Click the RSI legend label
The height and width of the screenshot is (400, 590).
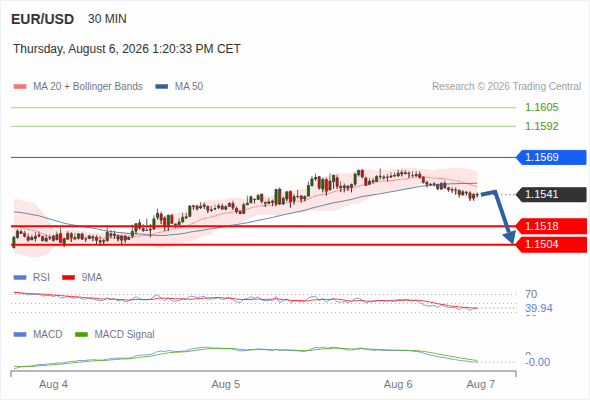coord(41,277)
